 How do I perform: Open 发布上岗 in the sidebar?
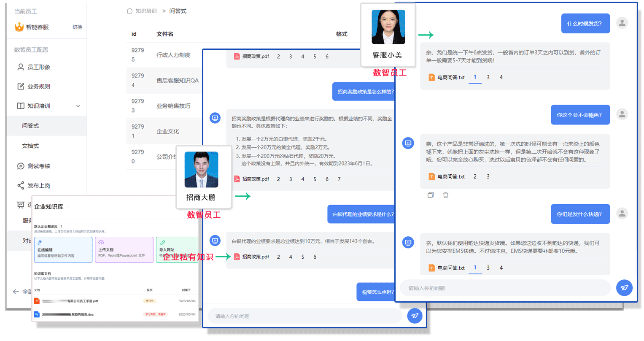click(39, 186)
